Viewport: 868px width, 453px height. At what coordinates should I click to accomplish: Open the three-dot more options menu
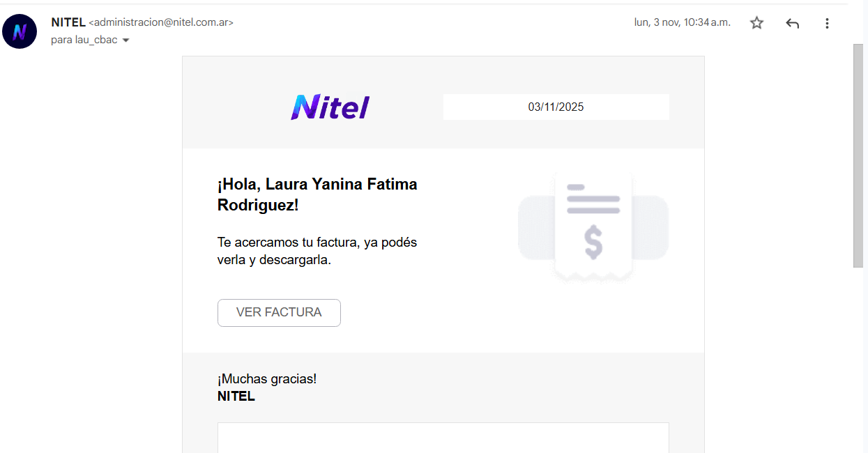827,23
